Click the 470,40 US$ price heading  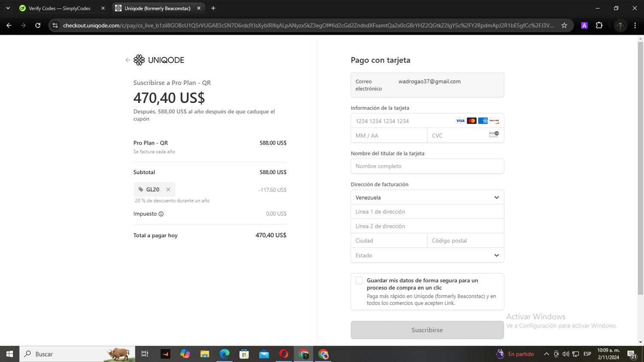coord(169,98)
